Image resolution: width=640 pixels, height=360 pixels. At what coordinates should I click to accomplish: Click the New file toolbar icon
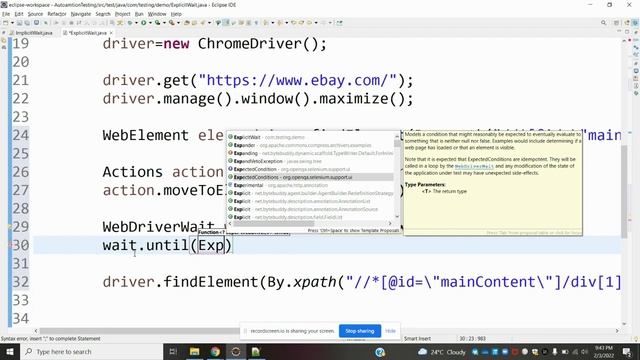click(x=5, y=23)
